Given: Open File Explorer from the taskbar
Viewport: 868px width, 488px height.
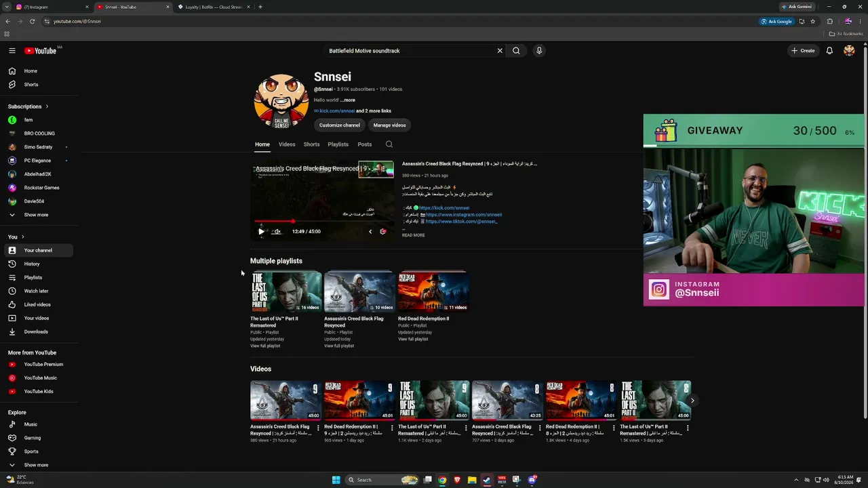Looking at the screenshot, I should click(472, 480).
